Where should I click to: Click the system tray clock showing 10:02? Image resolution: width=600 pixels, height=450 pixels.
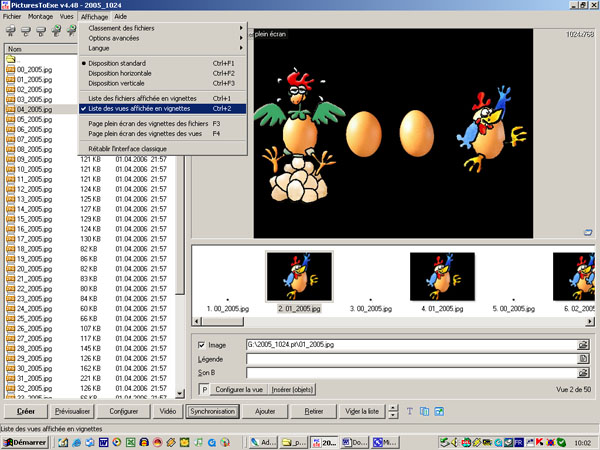click(582, 443)
